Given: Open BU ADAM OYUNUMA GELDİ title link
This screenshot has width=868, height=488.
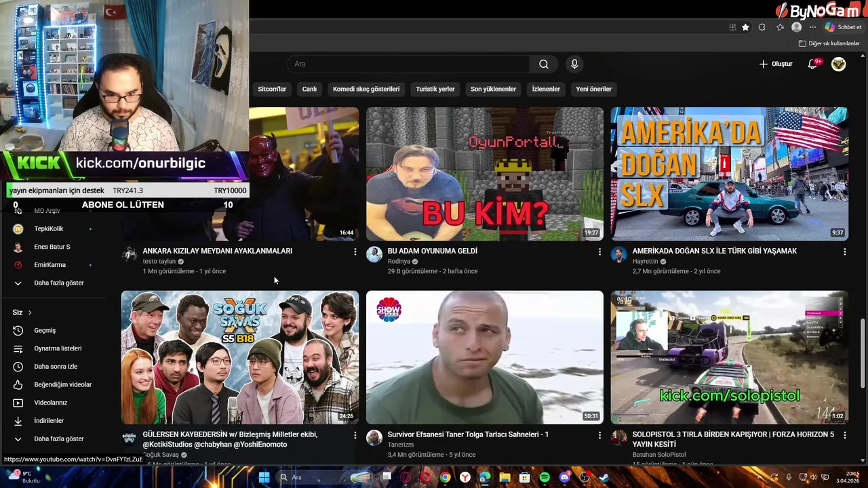Looking at the screenshot, I should pyautogui.click(x=433, y=251).
